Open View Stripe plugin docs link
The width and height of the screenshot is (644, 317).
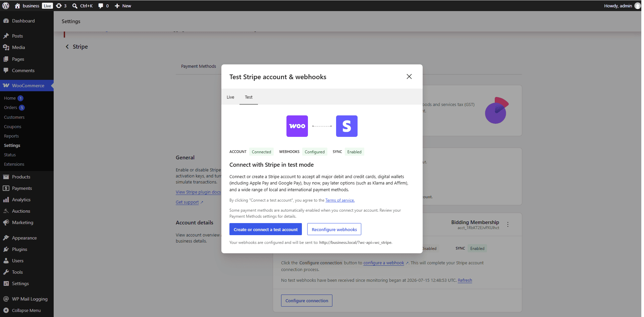[x=198, y=192]
